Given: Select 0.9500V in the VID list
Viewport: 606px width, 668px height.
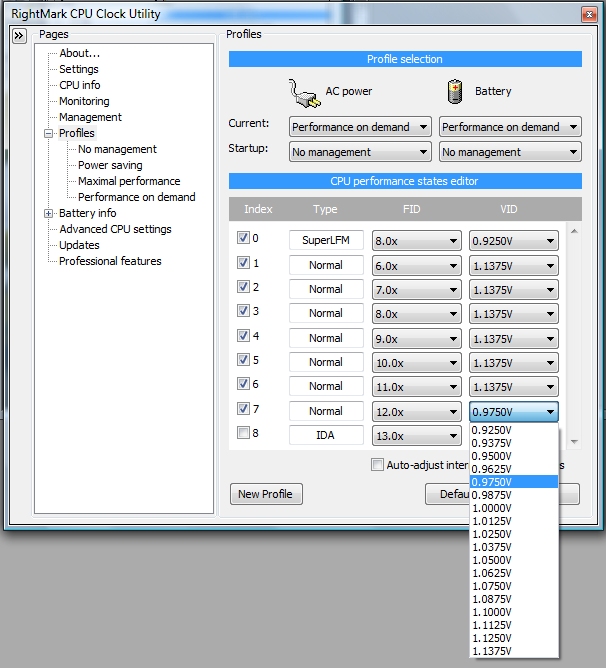Looking at the screenshot, I should coord(514,456).
